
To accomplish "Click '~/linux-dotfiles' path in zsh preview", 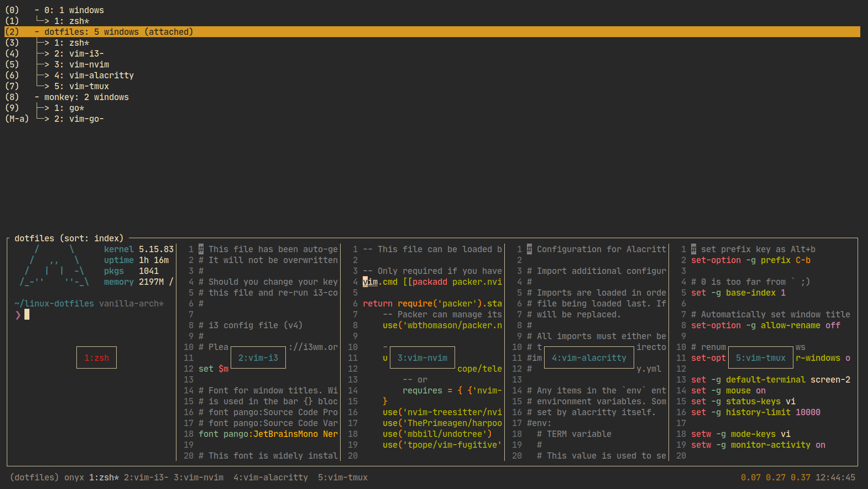I will coord(54,303).
